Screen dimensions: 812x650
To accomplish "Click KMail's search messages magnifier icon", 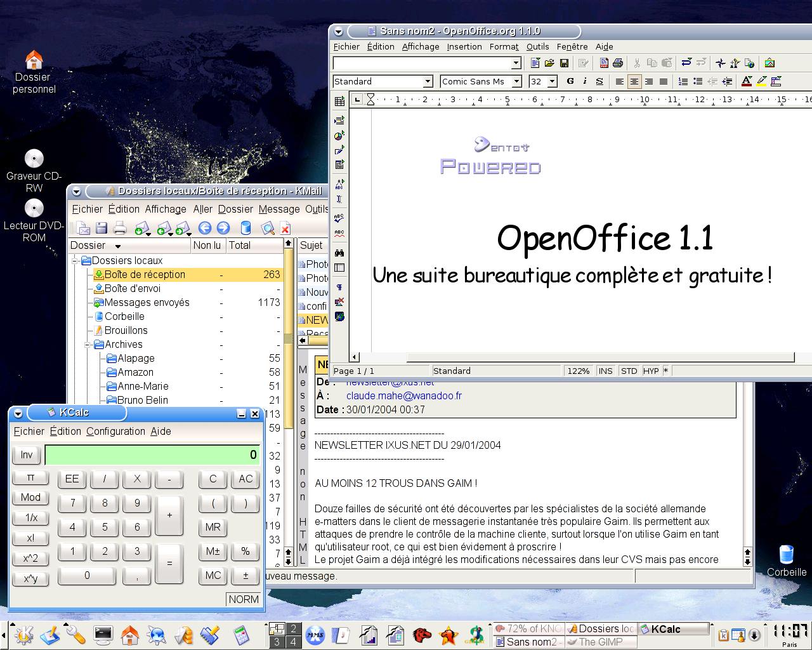I will coord(268,229).
